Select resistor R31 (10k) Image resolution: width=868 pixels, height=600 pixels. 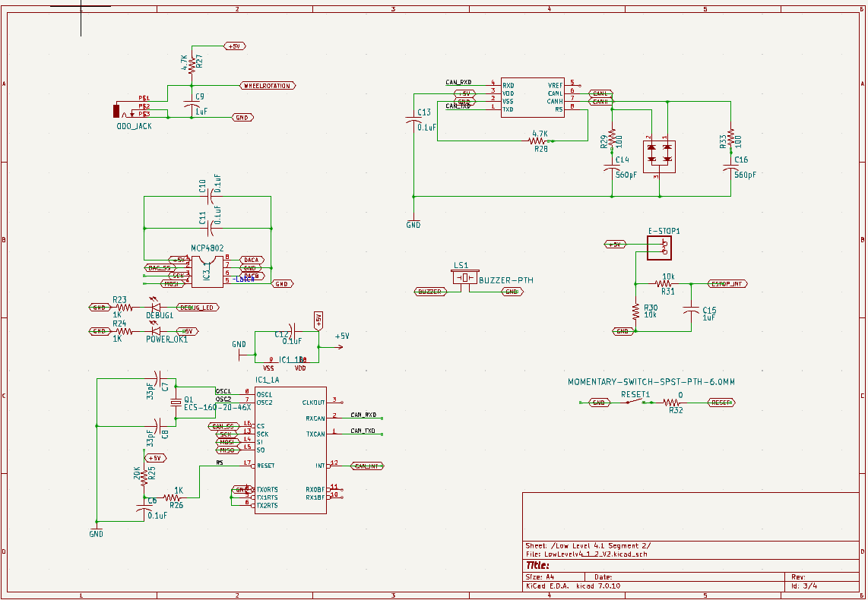(x=664, y=284)
